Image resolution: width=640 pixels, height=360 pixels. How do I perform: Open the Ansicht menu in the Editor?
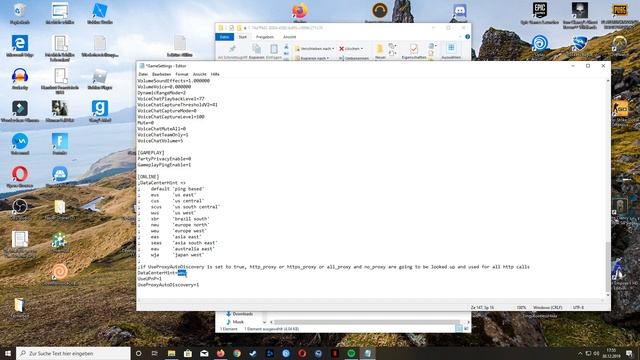(x=200, y=74)
